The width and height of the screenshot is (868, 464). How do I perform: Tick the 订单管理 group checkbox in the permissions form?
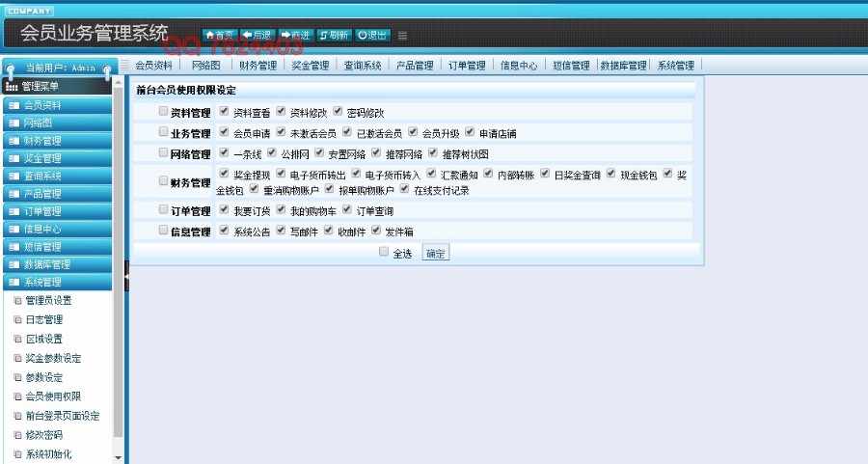[x=163, y=209]
